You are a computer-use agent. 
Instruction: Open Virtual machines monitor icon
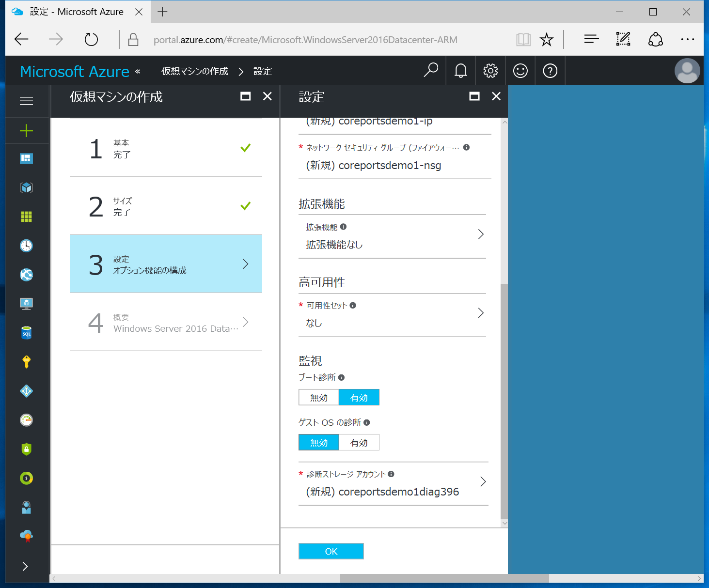click(x=26, y=304)
